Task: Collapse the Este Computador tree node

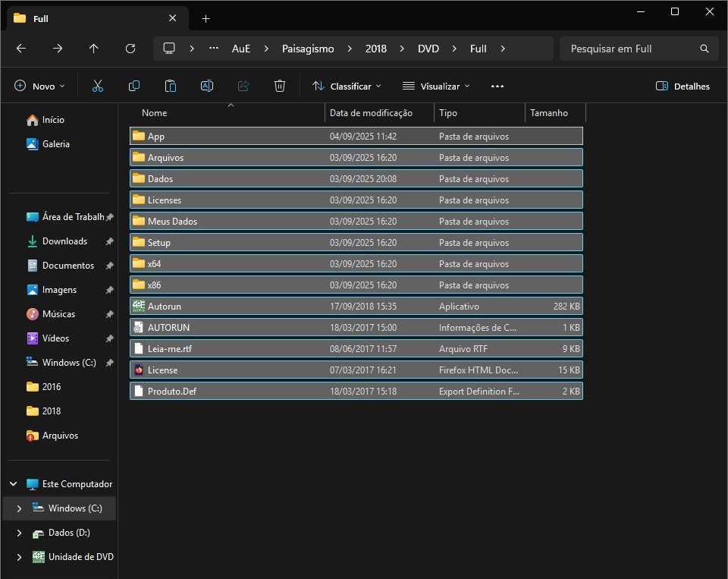Action: [13, 484]
